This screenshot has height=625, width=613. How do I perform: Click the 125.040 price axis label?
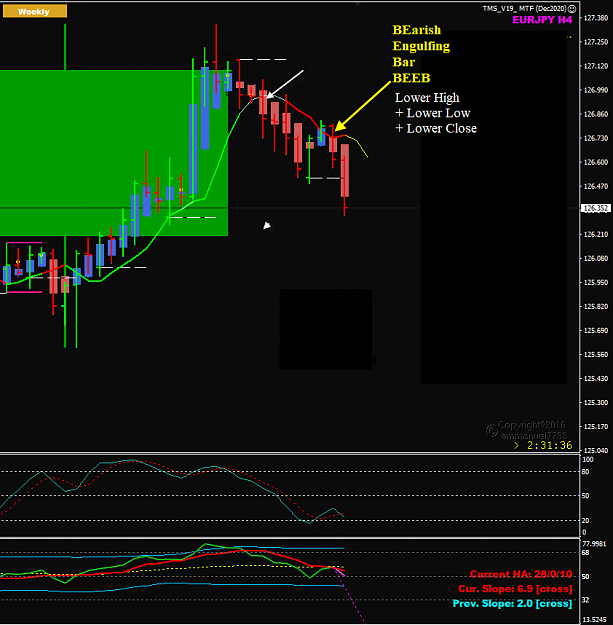pos(596,450)
